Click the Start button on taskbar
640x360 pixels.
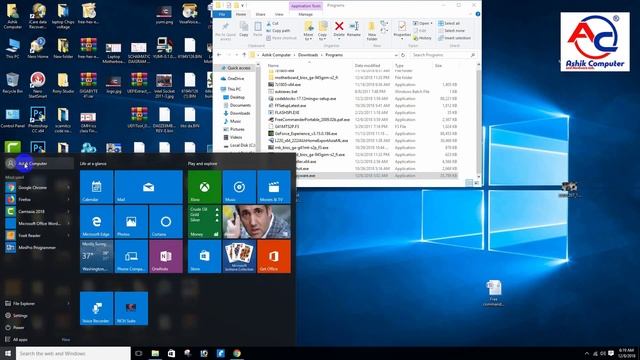pyautogui.click(x=8, y=353)
